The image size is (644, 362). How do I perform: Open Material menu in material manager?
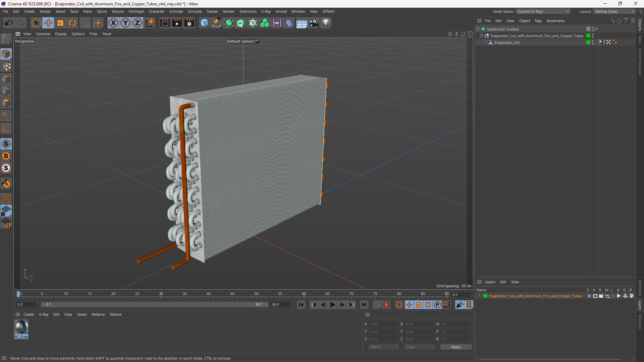pos(98,314)
